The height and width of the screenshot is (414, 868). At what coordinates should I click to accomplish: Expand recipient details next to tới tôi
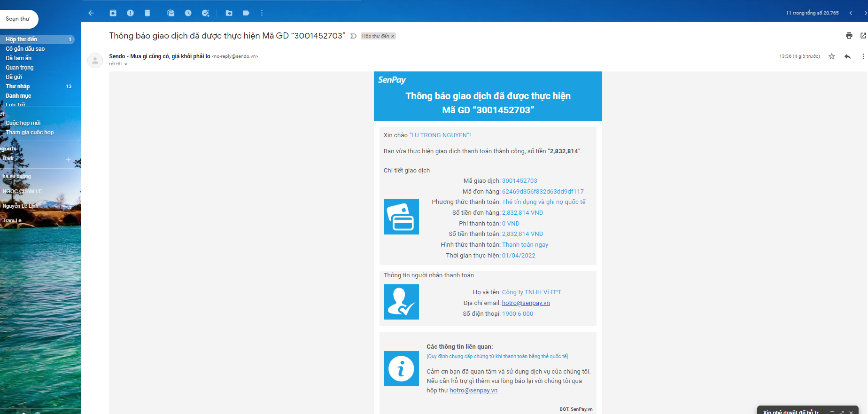126,64
